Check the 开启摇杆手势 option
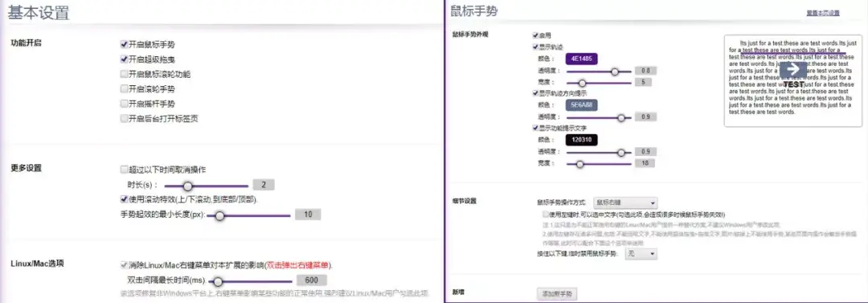Screen dimensions: 868x303 pos(124,104)
